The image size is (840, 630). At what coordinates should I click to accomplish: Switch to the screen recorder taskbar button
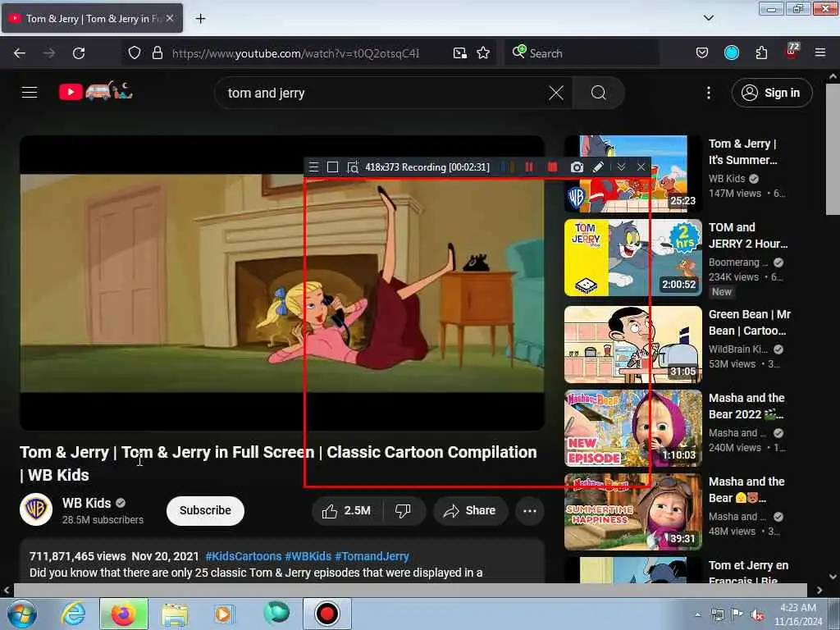tap(327, 614)
